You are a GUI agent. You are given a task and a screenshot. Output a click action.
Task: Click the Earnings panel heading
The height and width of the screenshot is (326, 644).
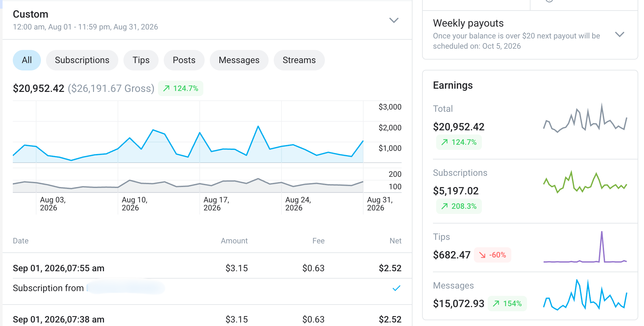pos(453,86)
